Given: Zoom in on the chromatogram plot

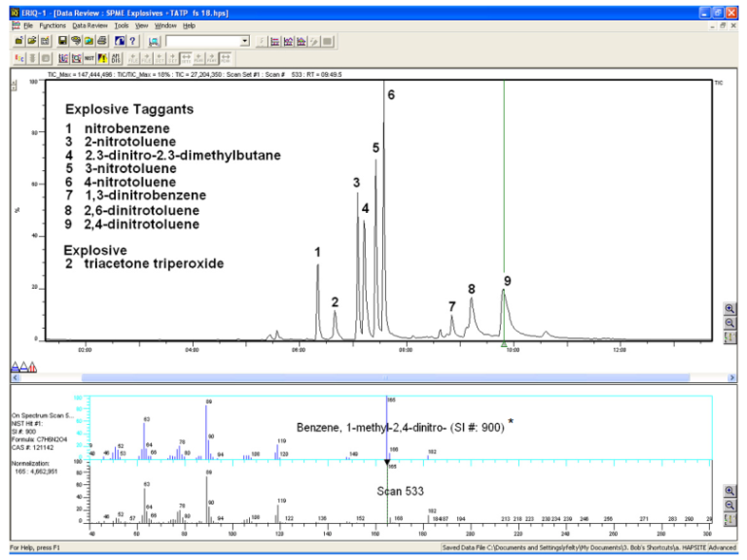Looking at the screenshot, I should click(x=730, y=309).
